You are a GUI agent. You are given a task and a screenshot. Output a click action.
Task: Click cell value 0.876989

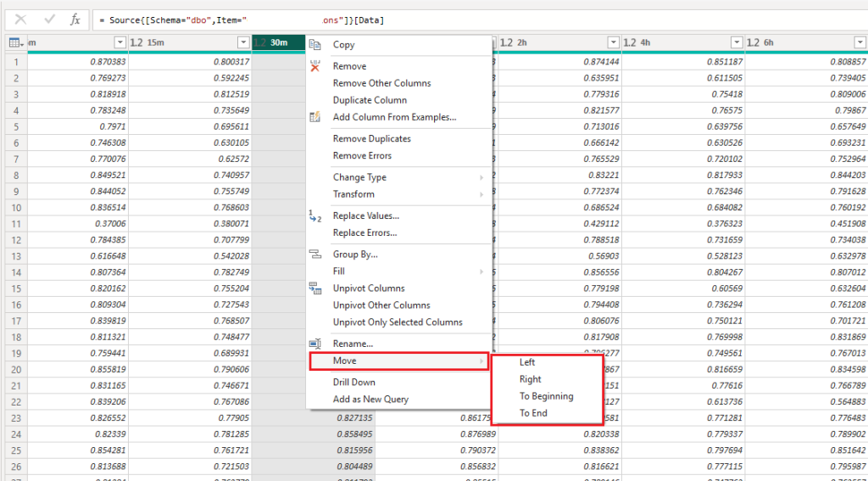pyautogui.click(x=478, y=434)
